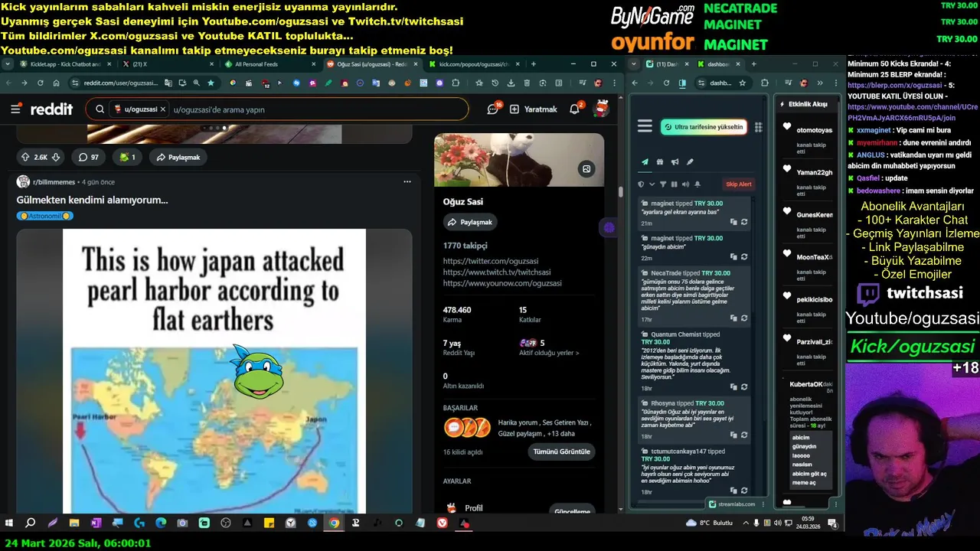Expand the chevron dropdown beside the shield

(652, 184)
